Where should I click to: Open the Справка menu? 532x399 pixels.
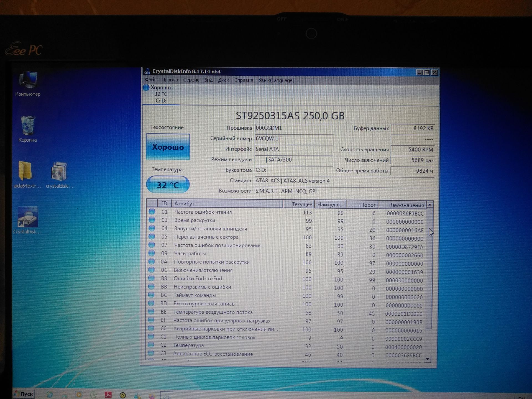244,80
